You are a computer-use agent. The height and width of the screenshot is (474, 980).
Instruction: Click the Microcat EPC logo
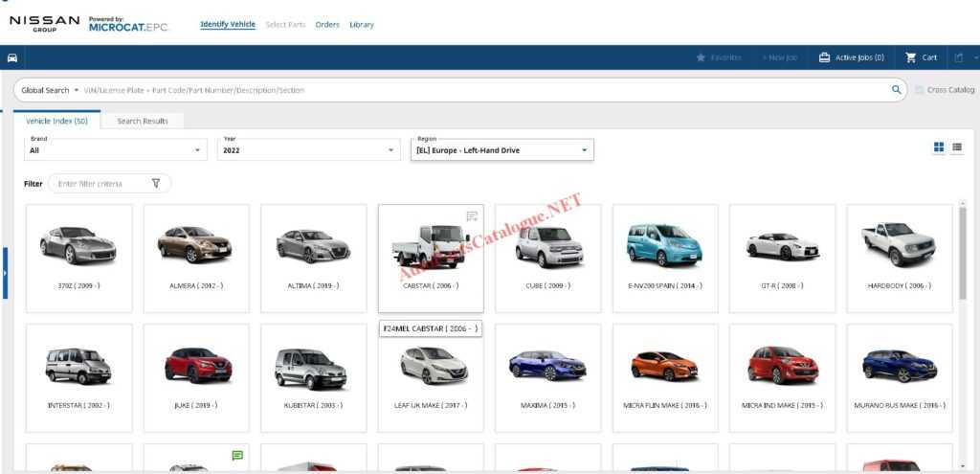pyautogui.click(x=128, y=24)
